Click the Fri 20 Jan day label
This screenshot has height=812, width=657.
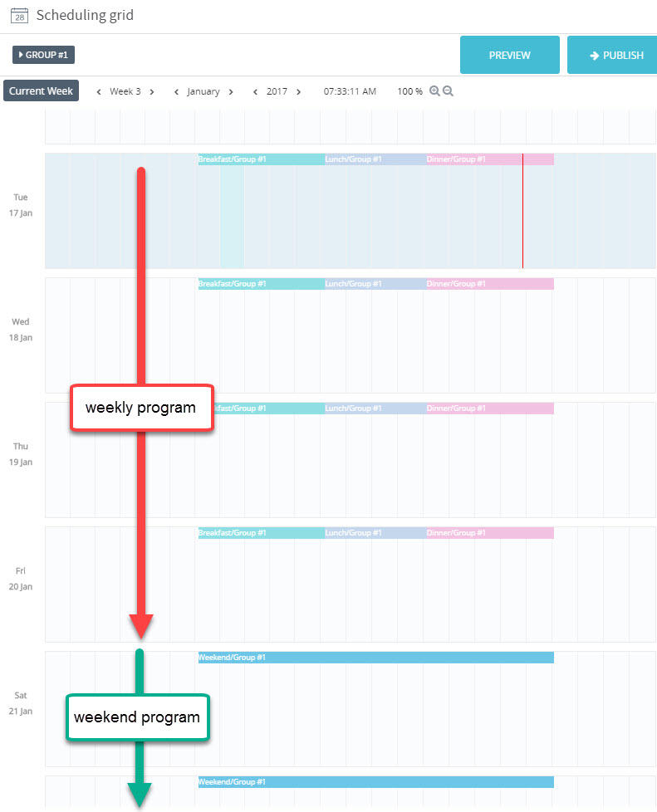[x=21, y=579]
